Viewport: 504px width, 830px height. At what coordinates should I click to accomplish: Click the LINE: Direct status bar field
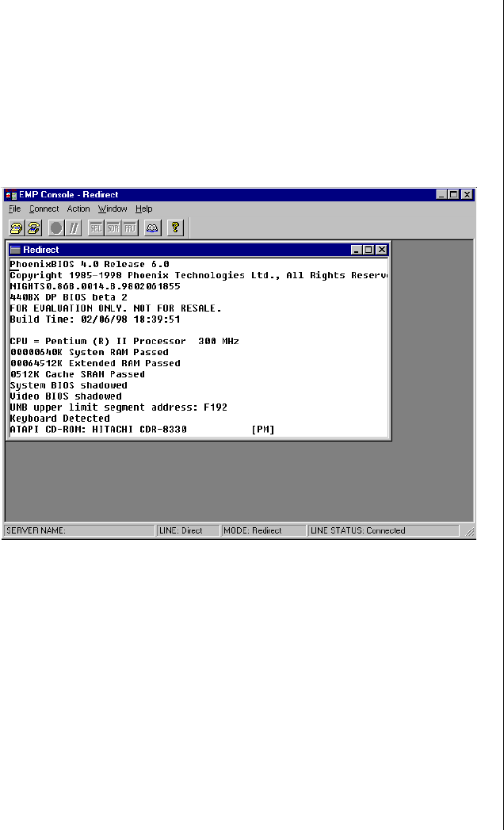[189, 530]
